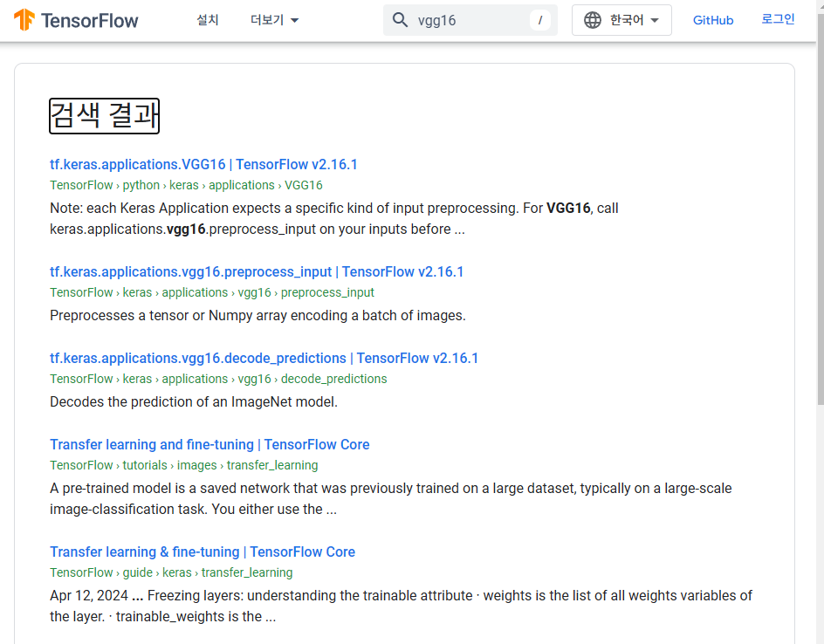Open Transfer learning & fine-tuning guide
The image size is (824, 644).
203,552
